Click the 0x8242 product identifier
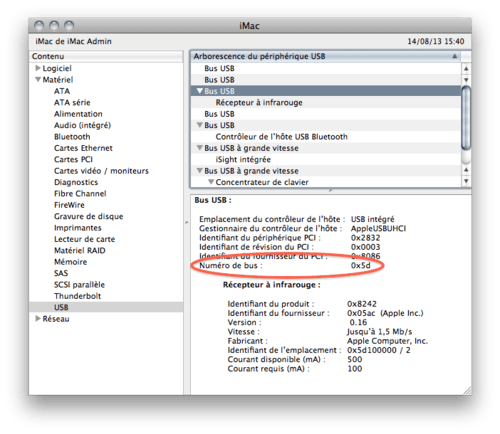The image size is (500, 434). click(362, 304)
